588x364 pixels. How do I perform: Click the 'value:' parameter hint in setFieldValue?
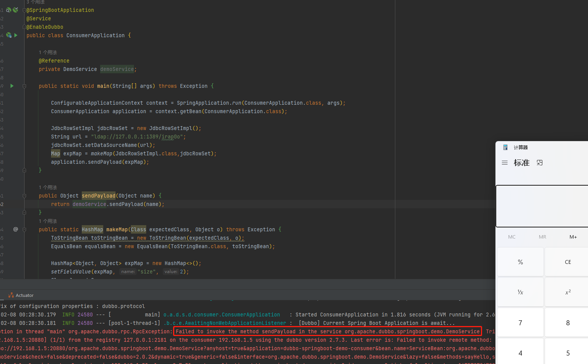(x=171, y=272)
